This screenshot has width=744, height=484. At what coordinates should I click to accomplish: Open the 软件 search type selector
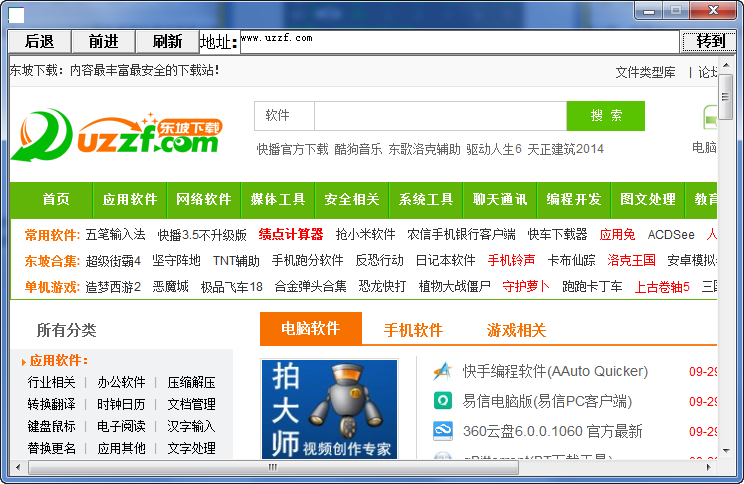(284, 116)
